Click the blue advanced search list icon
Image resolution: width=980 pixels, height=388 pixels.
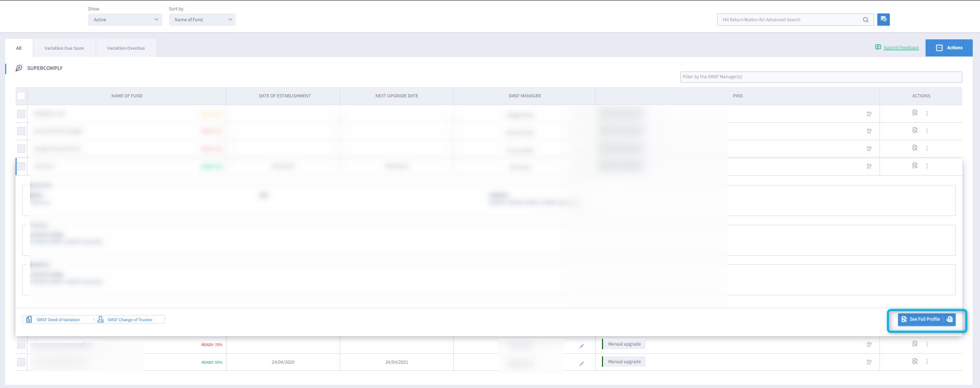click(884, 19)
